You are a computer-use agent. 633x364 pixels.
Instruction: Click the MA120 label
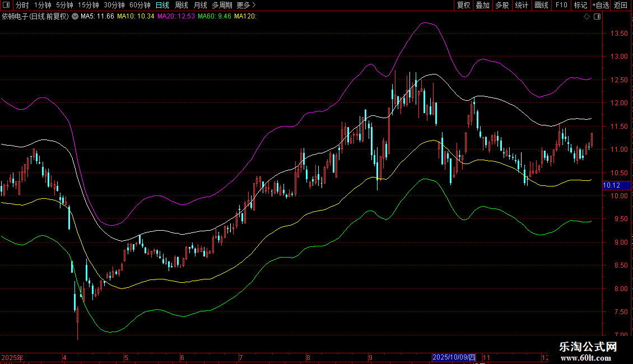(x=245, y=16)
